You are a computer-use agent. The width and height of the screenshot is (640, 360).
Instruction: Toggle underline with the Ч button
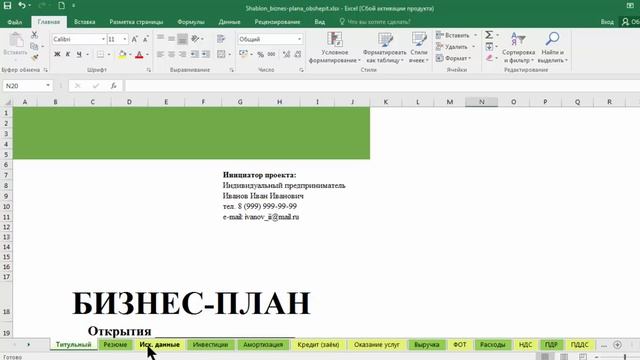79,54
